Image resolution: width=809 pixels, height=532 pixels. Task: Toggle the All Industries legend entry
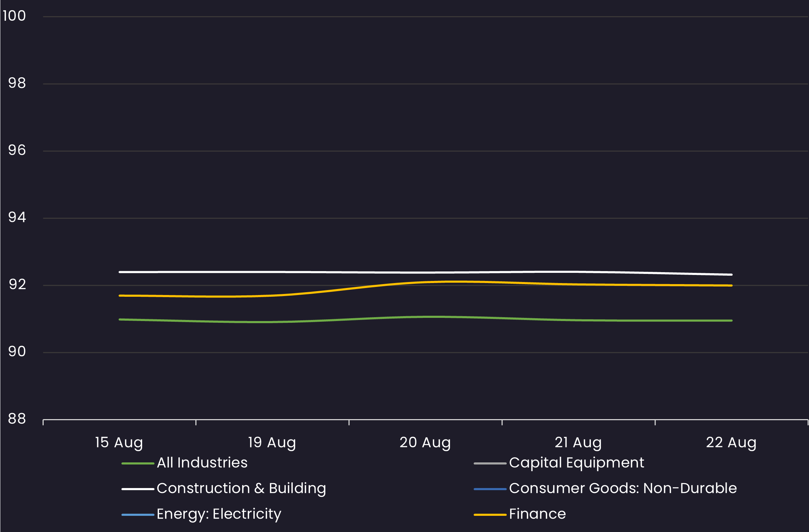click(202, 463)
